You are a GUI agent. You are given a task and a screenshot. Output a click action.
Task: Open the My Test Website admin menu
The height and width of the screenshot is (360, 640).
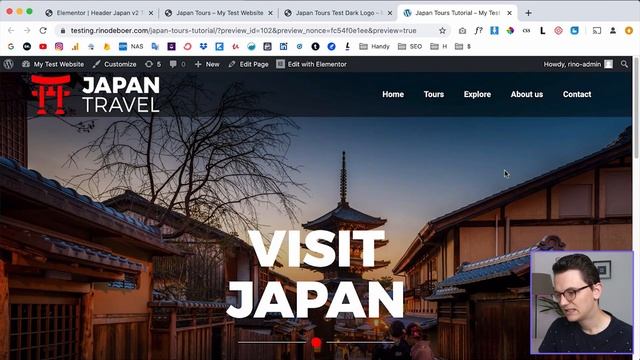pos(53,64)
